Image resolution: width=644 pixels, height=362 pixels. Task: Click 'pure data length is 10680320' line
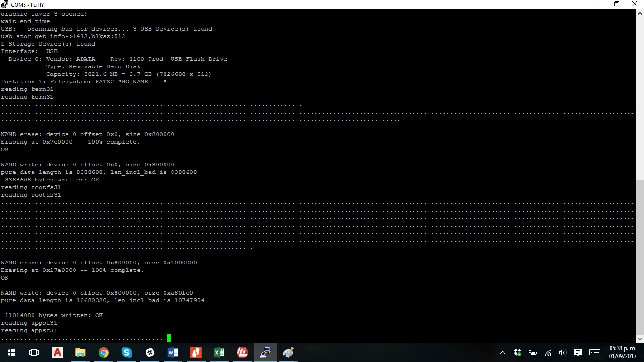103,300
